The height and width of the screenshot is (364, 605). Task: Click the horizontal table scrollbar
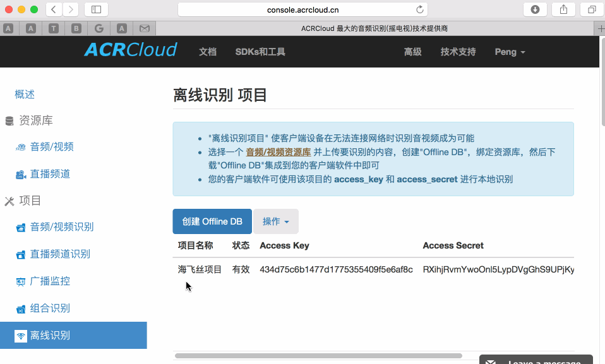pyautogui.click(x=318, y=356)
